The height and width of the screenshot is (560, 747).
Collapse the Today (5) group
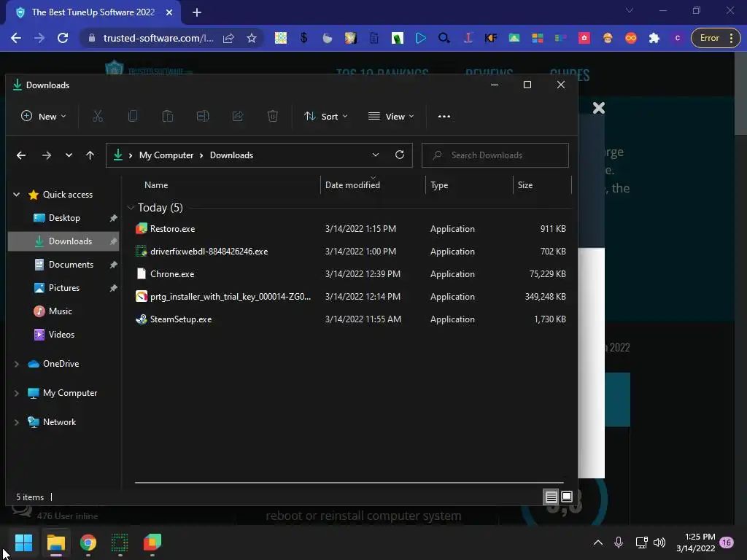tap(131, 208)
